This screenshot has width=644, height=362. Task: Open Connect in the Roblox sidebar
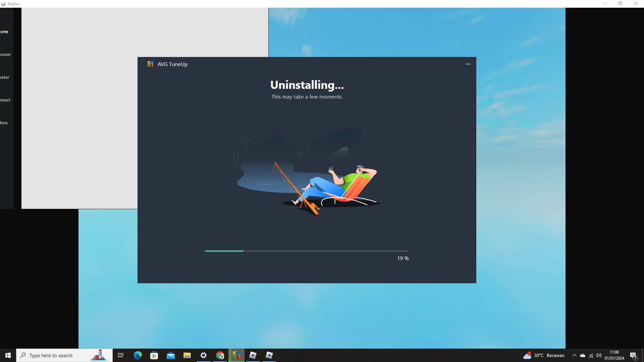point(5,100)
